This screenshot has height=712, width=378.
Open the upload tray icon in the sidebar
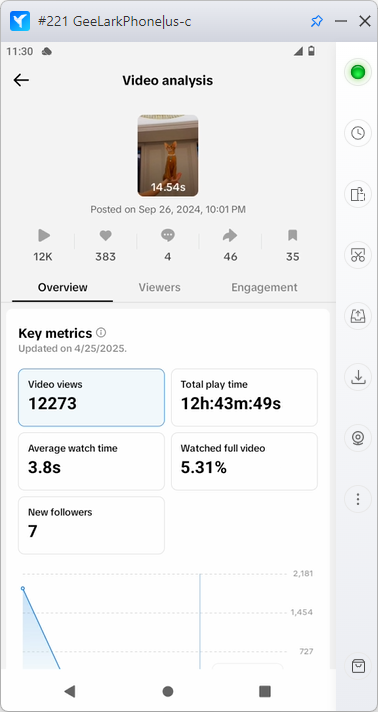click(358, 316)
